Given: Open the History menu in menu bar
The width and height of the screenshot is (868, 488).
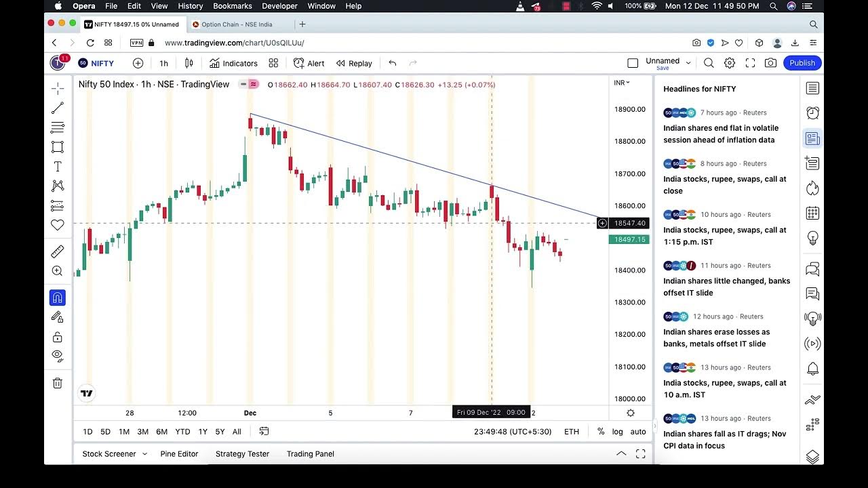Looking at the screenshot, I should [x=191, y=6].
